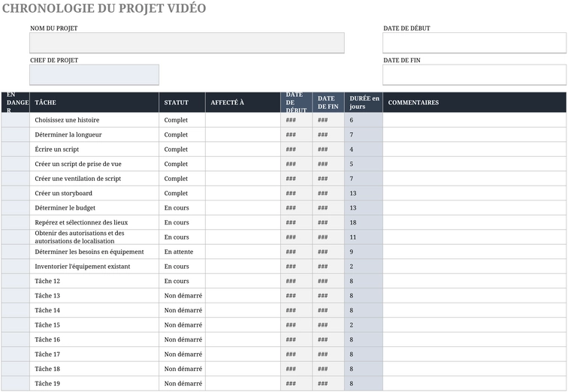Click 'Inventorier l'équipement existant' cell
The height and width of the screenshot is (392, 568).
tap(94, 267)
